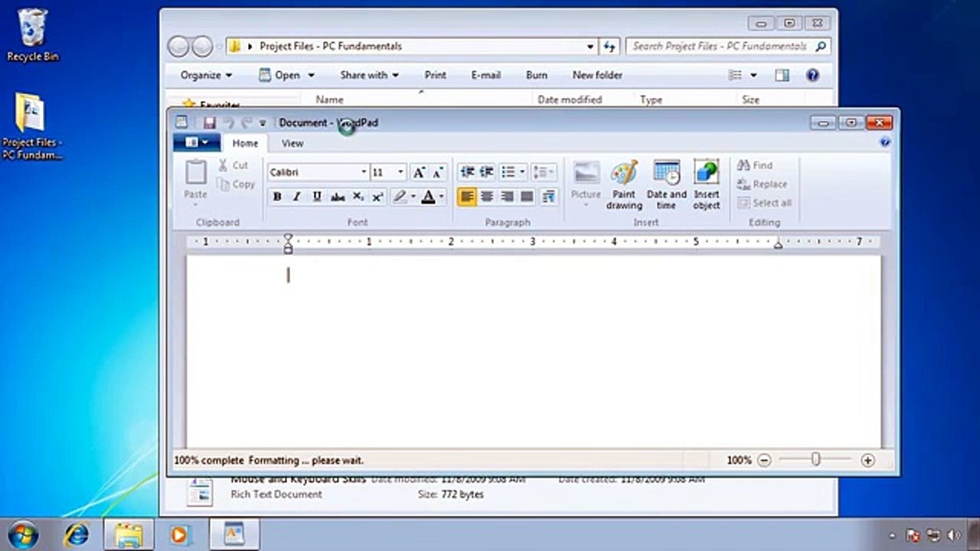Click the Explorer search box
Screen dimensions: 980x551
click(x=727, y=46)
